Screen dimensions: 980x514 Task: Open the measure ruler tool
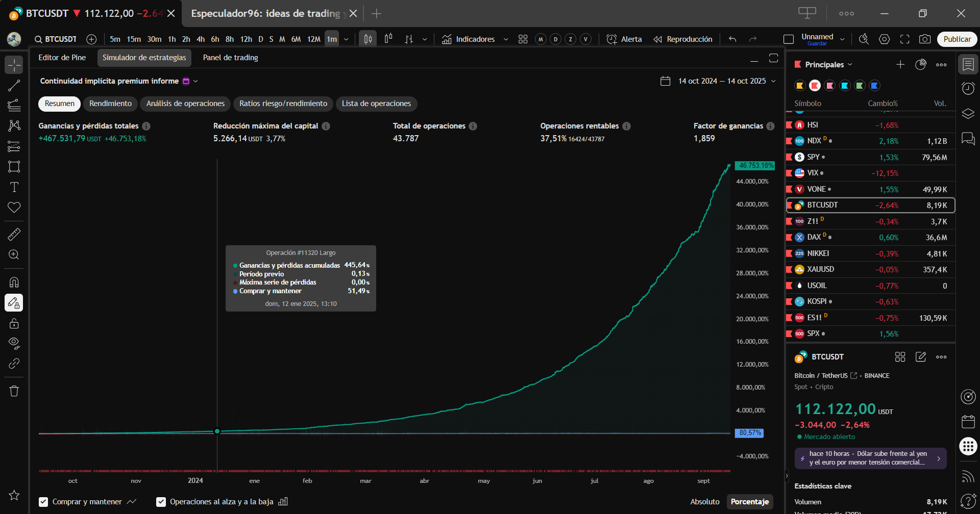[x=14, y=234]
